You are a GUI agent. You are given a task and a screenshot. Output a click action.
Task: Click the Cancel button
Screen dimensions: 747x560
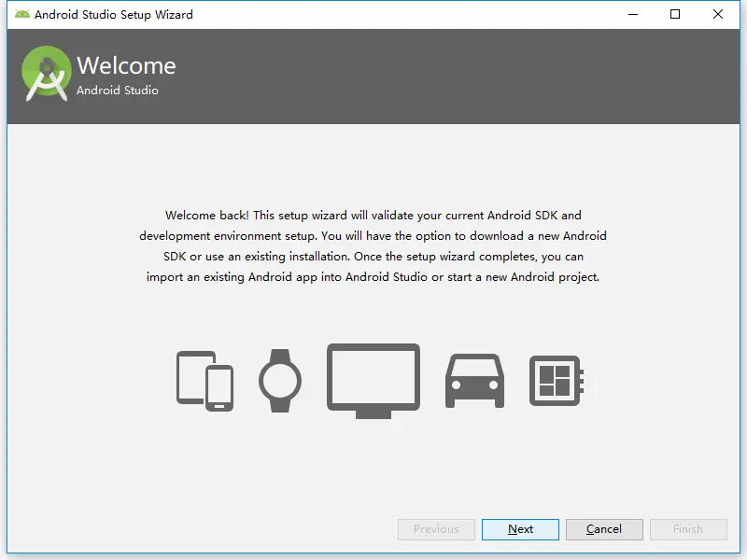coord(604,529)
